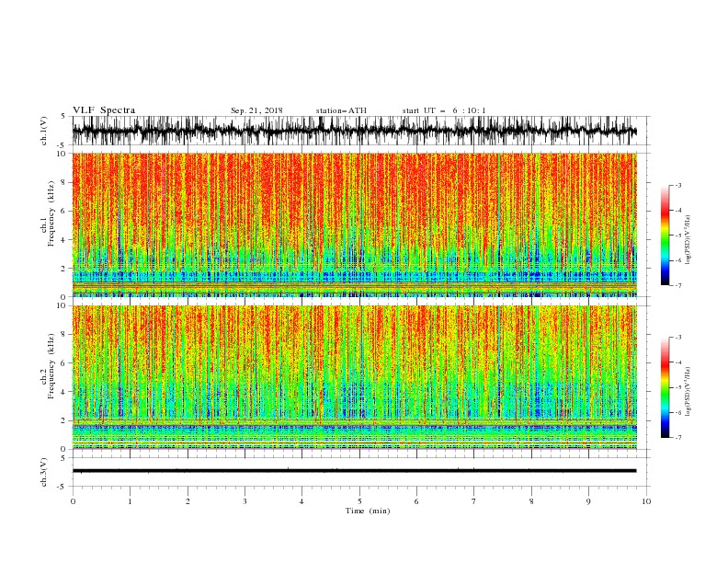Select the "Sep. 21, 2018" date label
The width and height of the screenshot is (728, 563).
256,110
